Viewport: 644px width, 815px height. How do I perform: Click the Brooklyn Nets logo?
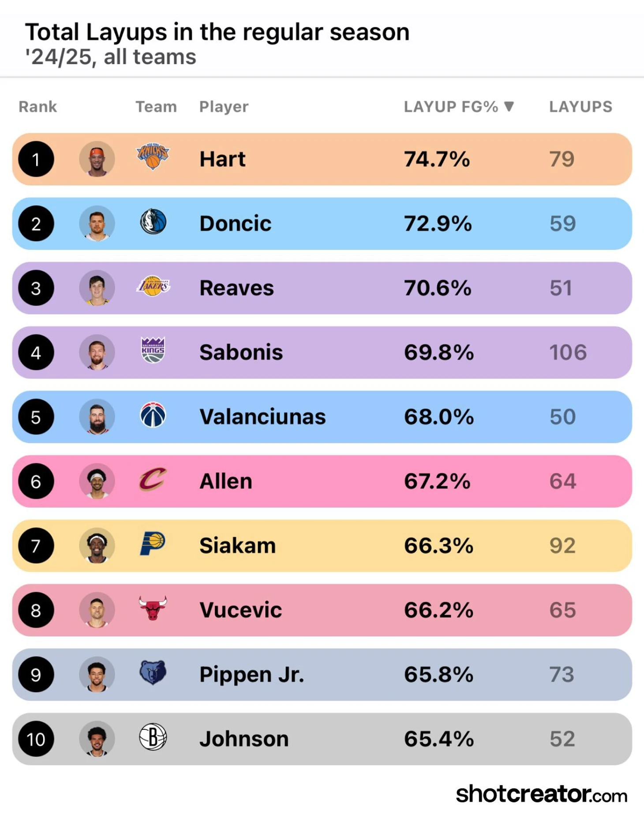point(153,737)
